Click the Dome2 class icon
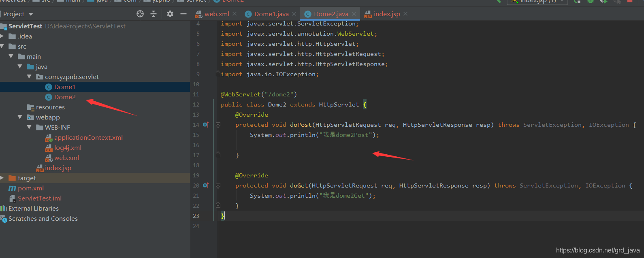644x258 pixels. pos(49,97)
